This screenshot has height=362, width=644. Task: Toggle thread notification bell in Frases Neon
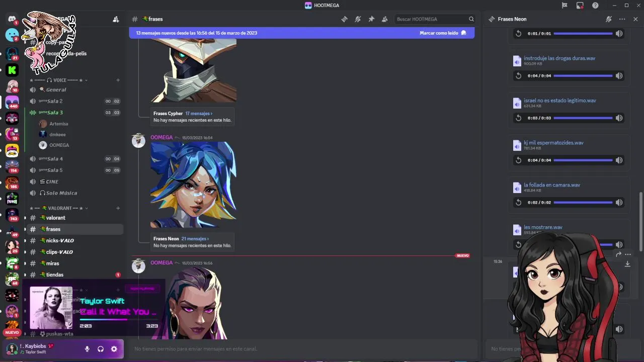coord(609,19)
